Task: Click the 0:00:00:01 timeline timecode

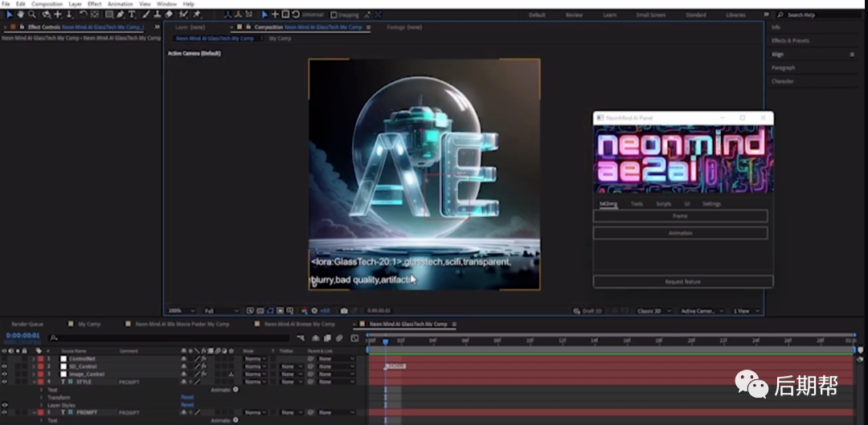Action: click(23, 335)
